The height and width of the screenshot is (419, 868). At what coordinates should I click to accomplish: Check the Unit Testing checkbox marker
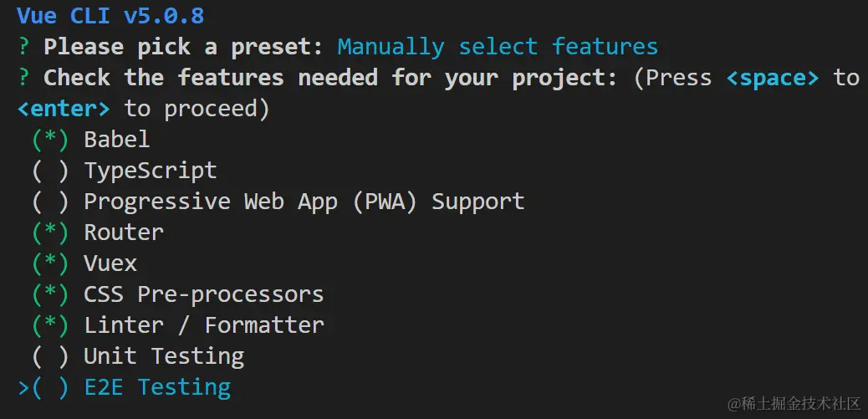[50, 356]
